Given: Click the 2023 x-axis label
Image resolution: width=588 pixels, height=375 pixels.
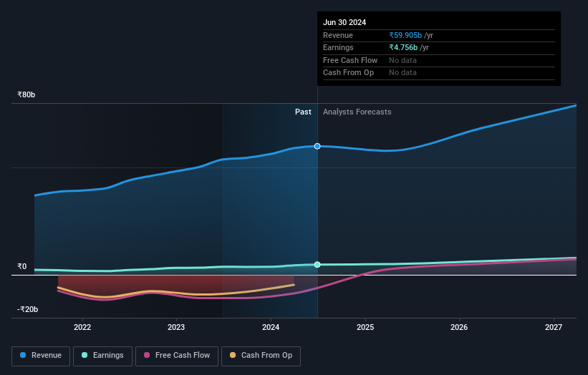Looking at the screenshot, I should coord(176,328).
